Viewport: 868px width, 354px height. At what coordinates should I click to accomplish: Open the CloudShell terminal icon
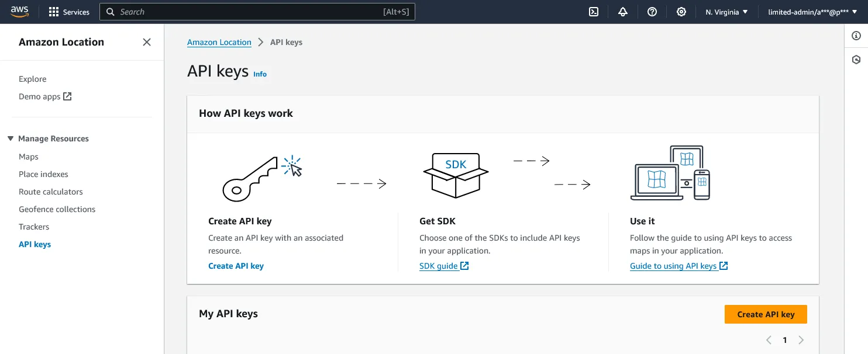(x=594, y=12)
